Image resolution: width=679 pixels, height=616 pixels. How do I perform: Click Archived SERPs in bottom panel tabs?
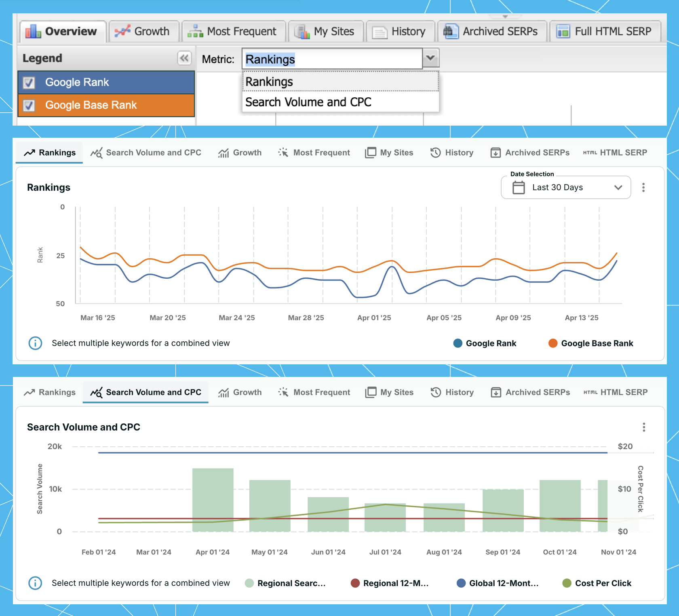[x=530, y=392]
